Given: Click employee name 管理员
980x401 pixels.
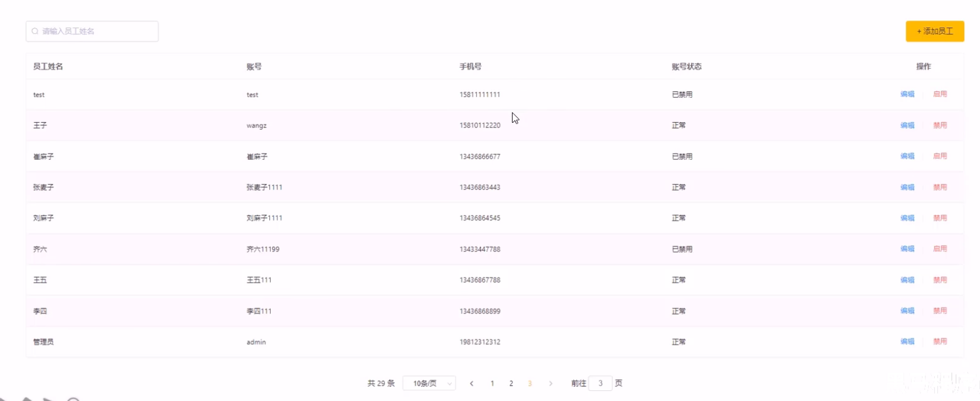Looking at the screenshot, I should pos(44,341).
